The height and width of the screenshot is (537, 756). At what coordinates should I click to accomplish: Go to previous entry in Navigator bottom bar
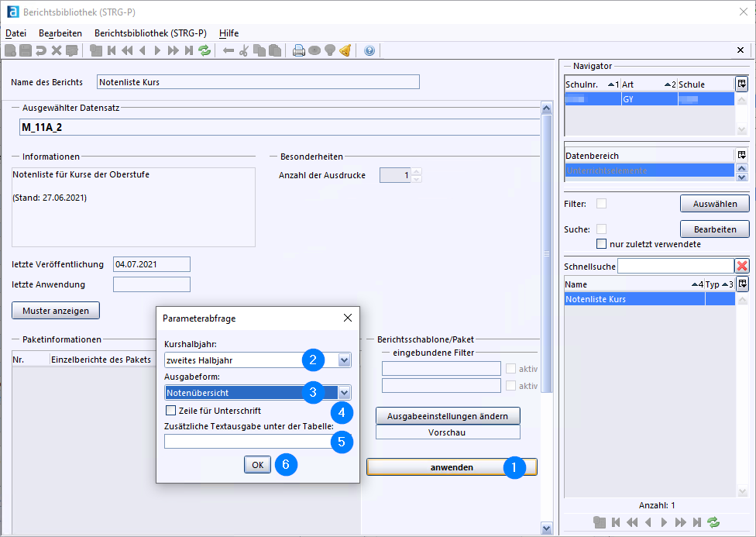pos(648,522)
